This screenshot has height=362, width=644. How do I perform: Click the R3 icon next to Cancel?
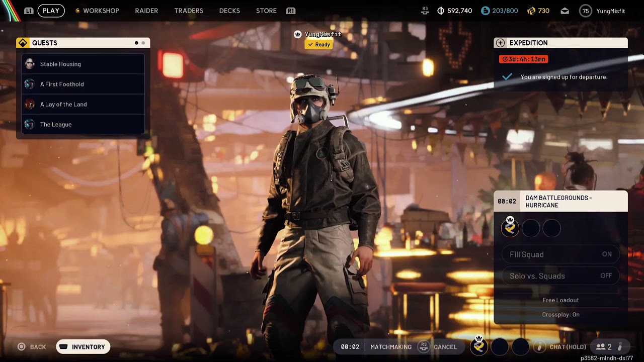(x=424, y=346)
